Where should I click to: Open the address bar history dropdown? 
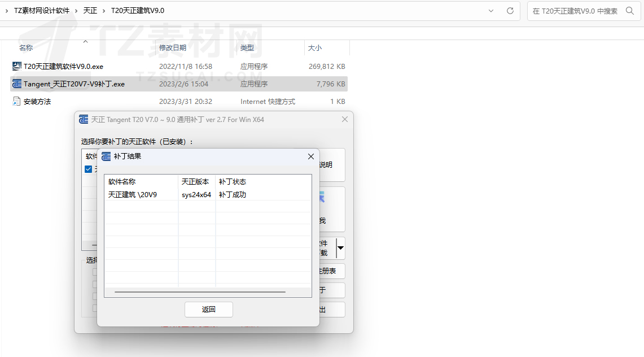coord(491,11)
